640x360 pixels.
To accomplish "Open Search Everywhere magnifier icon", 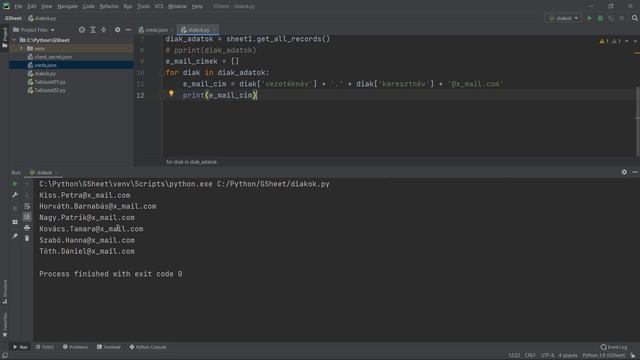I will [x=635, y=18].
